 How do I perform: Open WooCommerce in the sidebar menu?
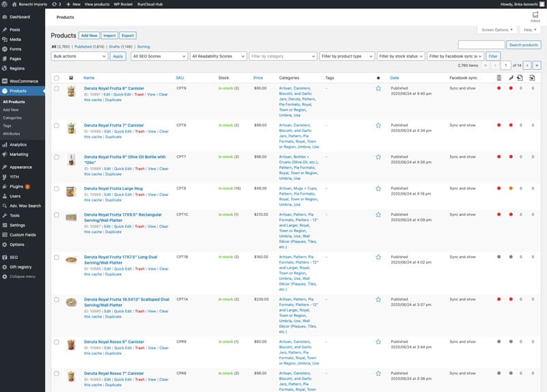[x=23, y=81]
